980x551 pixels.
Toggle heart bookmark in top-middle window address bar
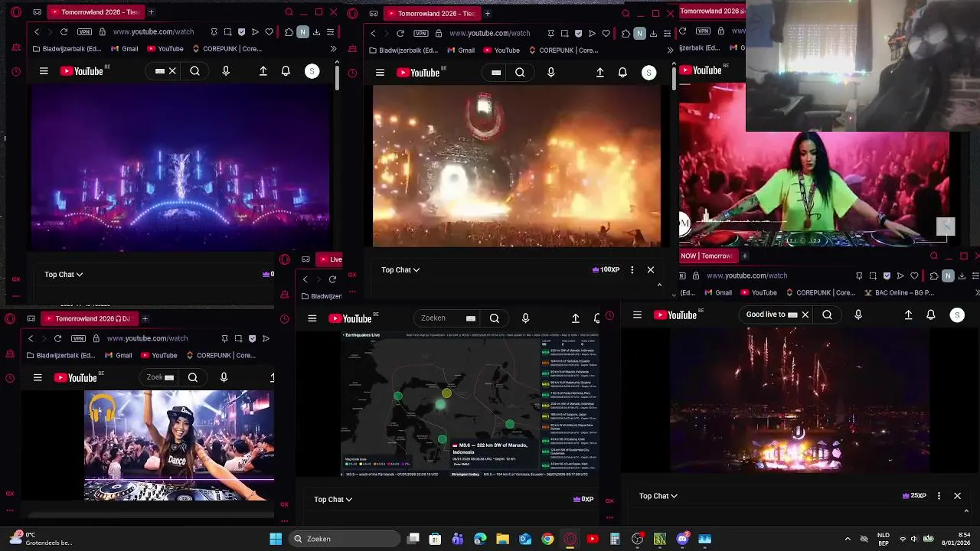606,33
